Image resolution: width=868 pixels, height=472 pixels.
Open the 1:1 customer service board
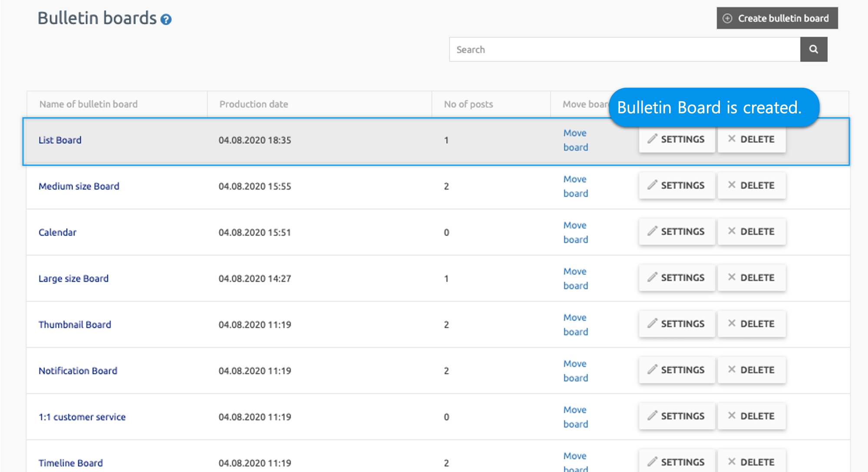pos(82,417)
